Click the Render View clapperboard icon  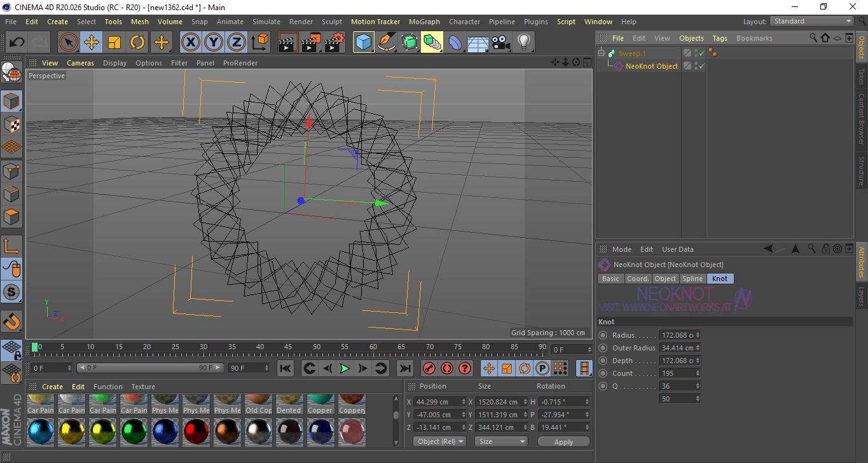pyautogui.click(x=288, y=43)
